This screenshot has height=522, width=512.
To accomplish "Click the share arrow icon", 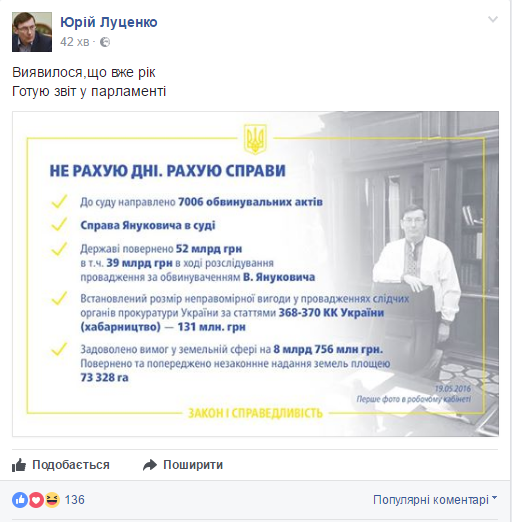I will tap(150, 465).
